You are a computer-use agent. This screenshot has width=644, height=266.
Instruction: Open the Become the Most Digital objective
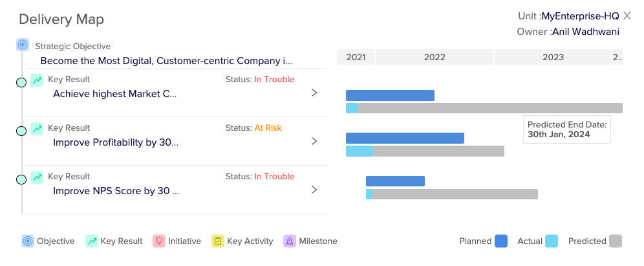(166, 61)
